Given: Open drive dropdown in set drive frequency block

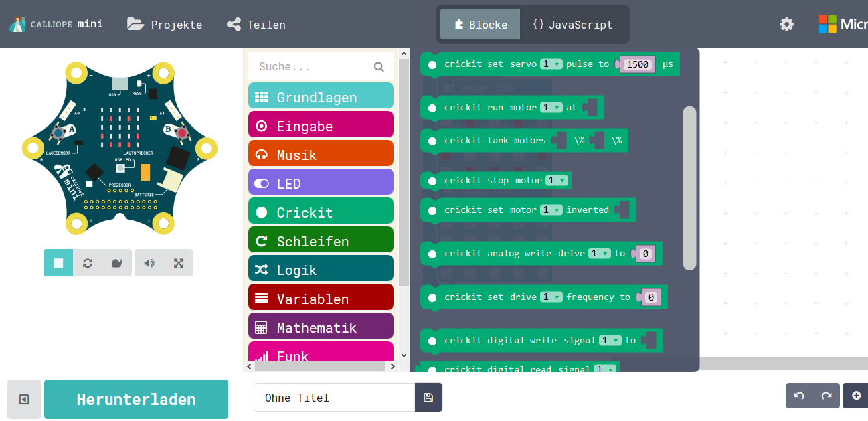Looking at the screenshot, I should (551, 297).
